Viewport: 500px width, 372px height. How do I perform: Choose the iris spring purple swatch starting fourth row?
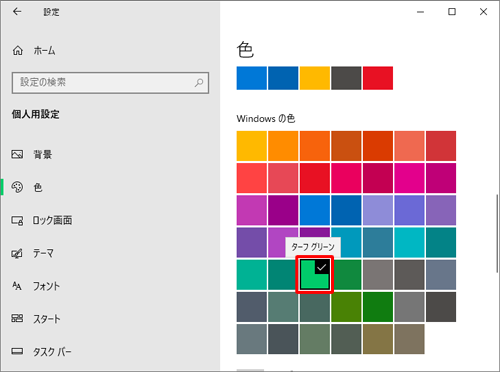(252, 242)
